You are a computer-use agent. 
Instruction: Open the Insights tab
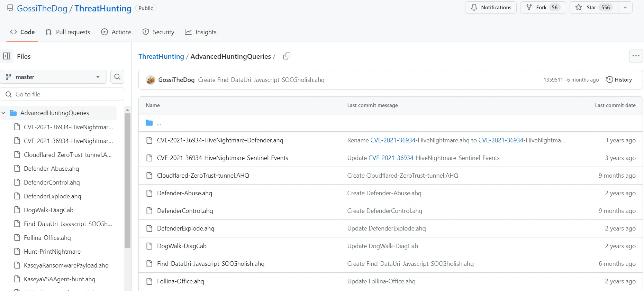201,32
